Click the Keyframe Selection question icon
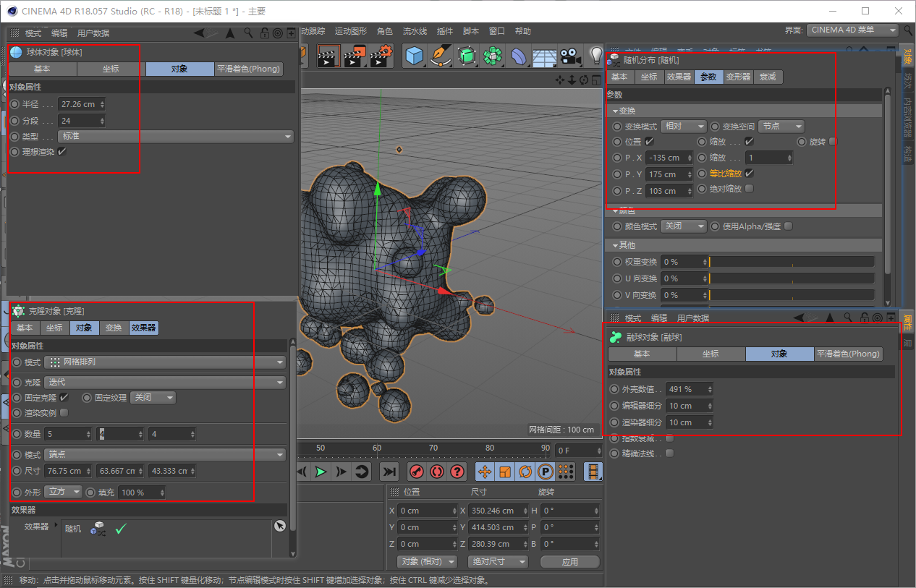Viewport: 916px width, 588px height. (x=457, y=472)
